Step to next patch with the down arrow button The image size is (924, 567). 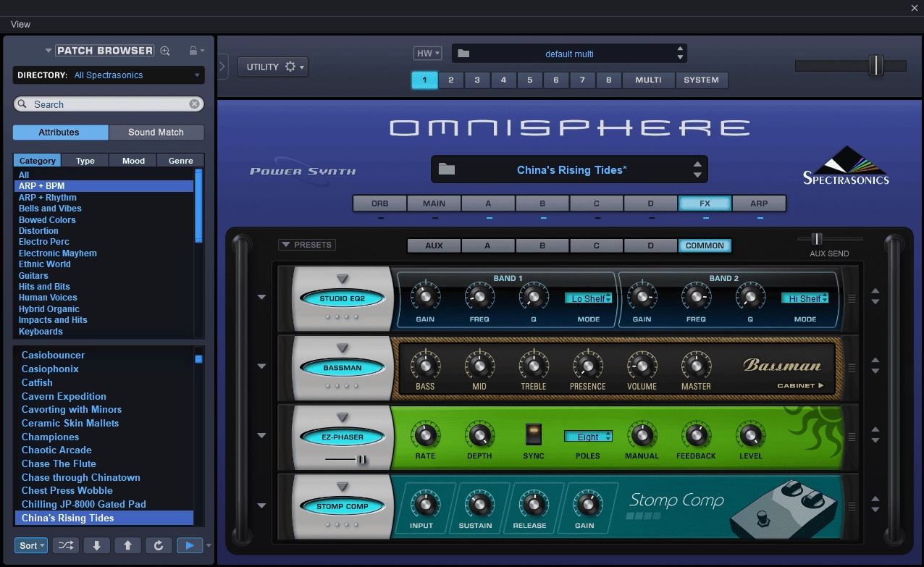click(x=96, y=545)
